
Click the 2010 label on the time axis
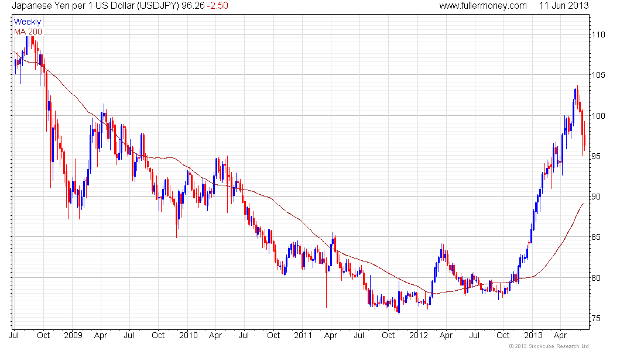(189, 335)
